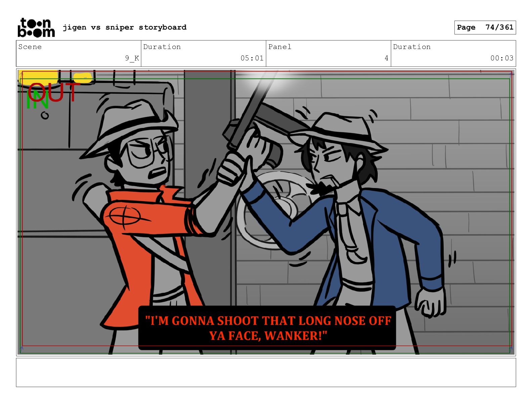The width and height of the screenshot is (532, 411).
Task: Select the "Scene" header label
Action: [30, 47]
